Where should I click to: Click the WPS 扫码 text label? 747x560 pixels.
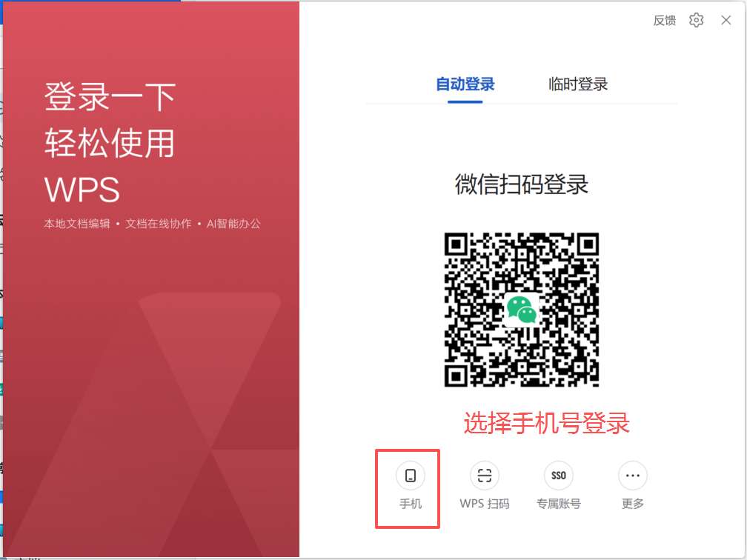coord(485,504)
